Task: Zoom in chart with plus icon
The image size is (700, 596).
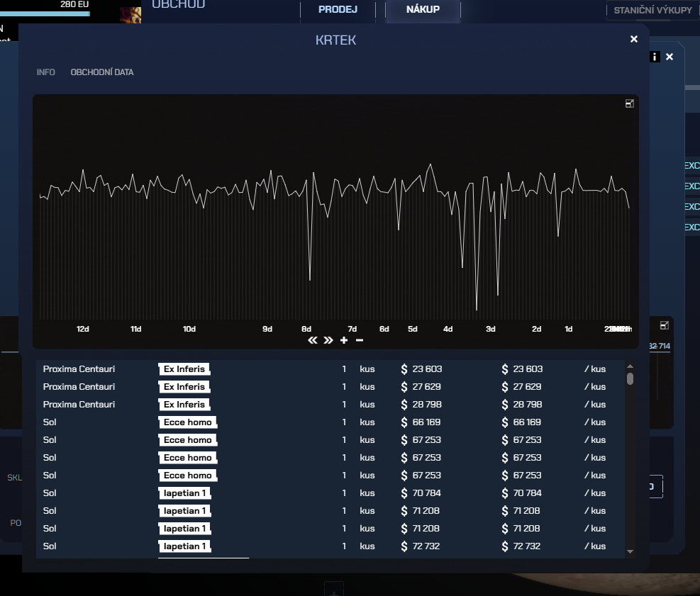Action: [344, 340]
